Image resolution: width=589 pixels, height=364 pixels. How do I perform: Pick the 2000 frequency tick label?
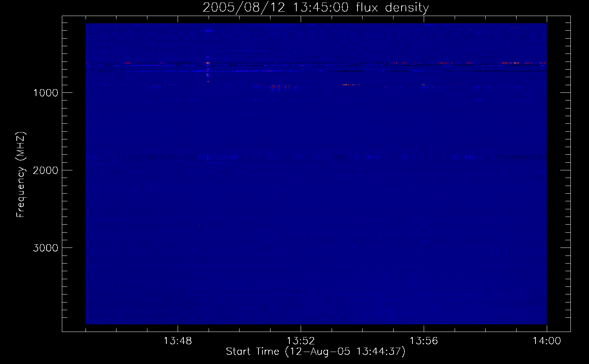(x=45, y=170)
